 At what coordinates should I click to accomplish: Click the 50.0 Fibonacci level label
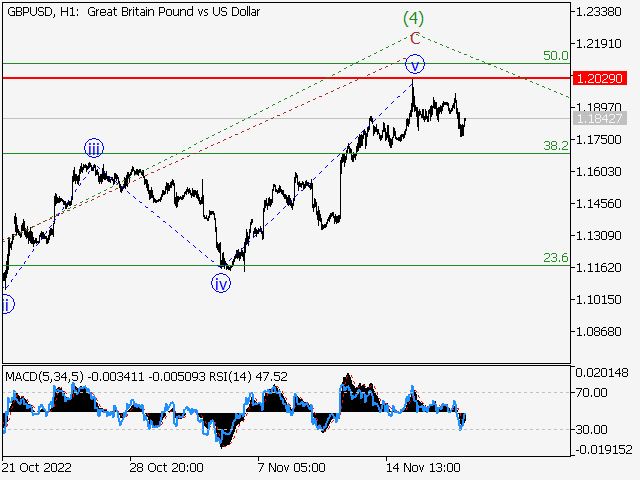point(556,56)
